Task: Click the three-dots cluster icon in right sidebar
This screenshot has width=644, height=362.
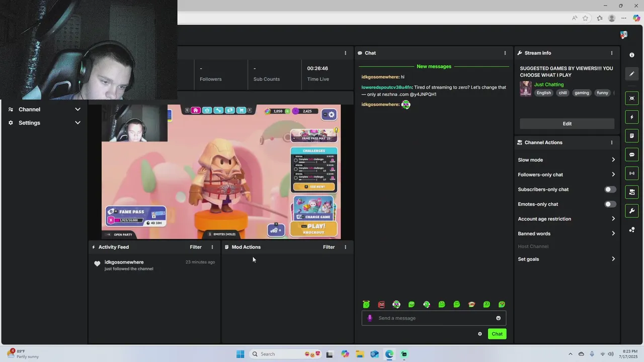Action: click(632, 230)
